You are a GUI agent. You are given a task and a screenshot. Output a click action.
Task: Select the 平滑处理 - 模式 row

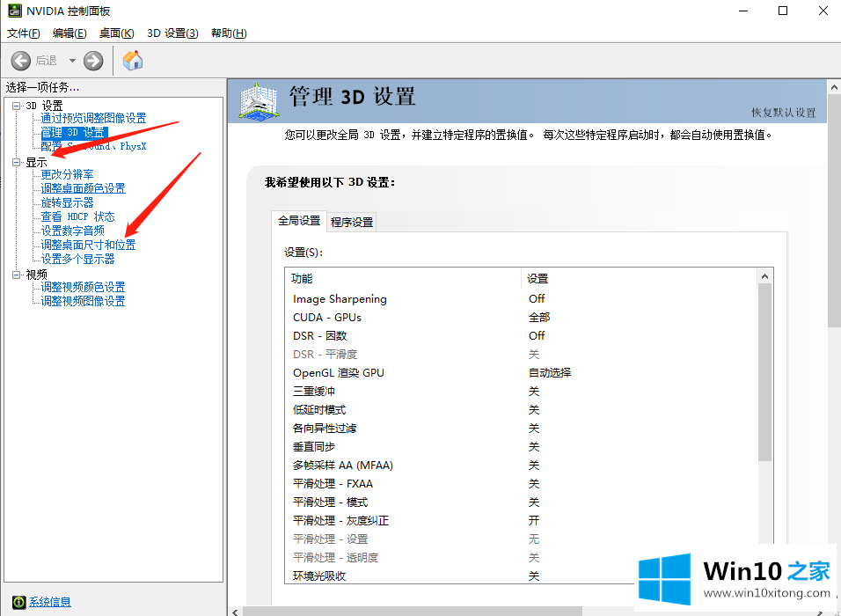pos(521,502)
